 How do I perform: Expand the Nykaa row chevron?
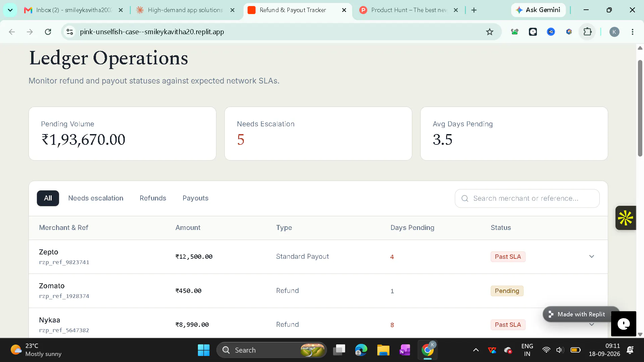(592, 324)
